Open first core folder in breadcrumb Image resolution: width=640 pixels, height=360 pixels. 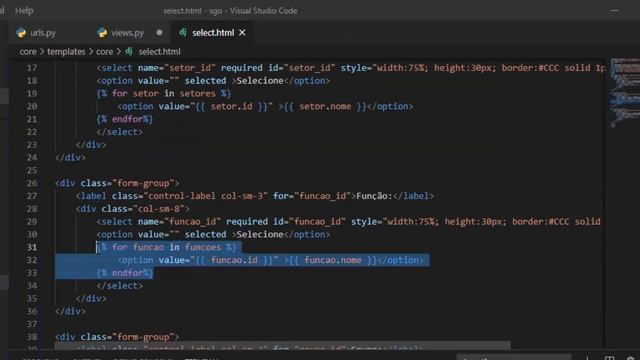coord(28,52)
